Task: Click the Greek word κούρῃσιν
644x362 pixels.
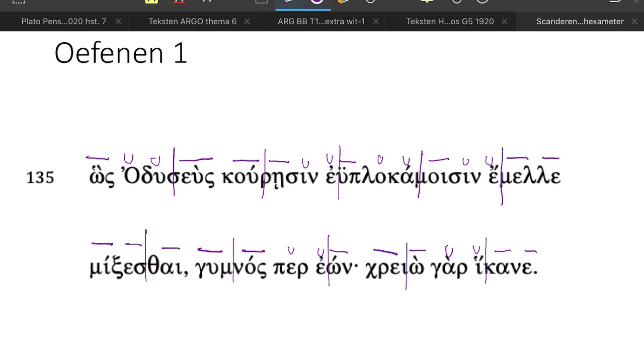Action: (270, 177)
